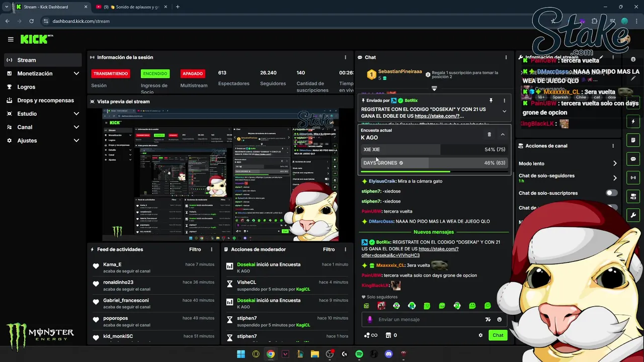This screenshot has height=362, width=644.
Task: Click the lightning bolt icon in right toolbar
Action: 633,122
